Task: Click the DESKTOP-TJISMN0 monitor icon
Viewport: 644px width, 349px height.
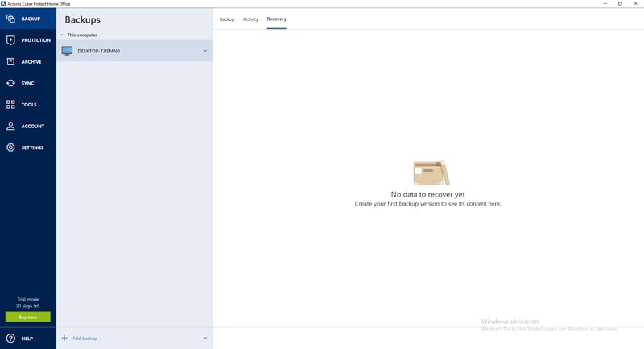Action: coord(67,51)
